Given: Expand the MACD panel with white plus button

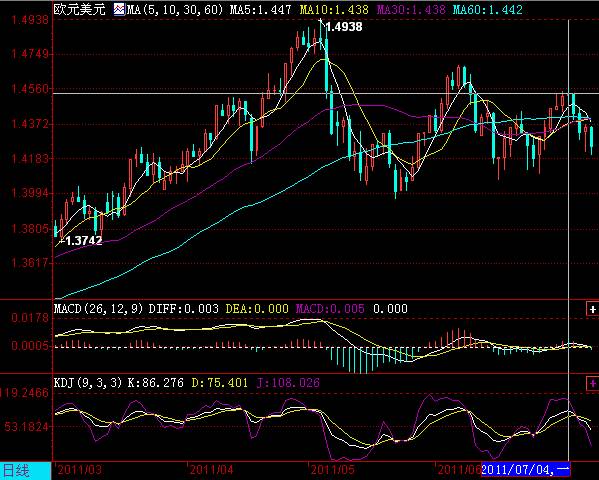Looking at the screenshot, I should coord(593,309).
